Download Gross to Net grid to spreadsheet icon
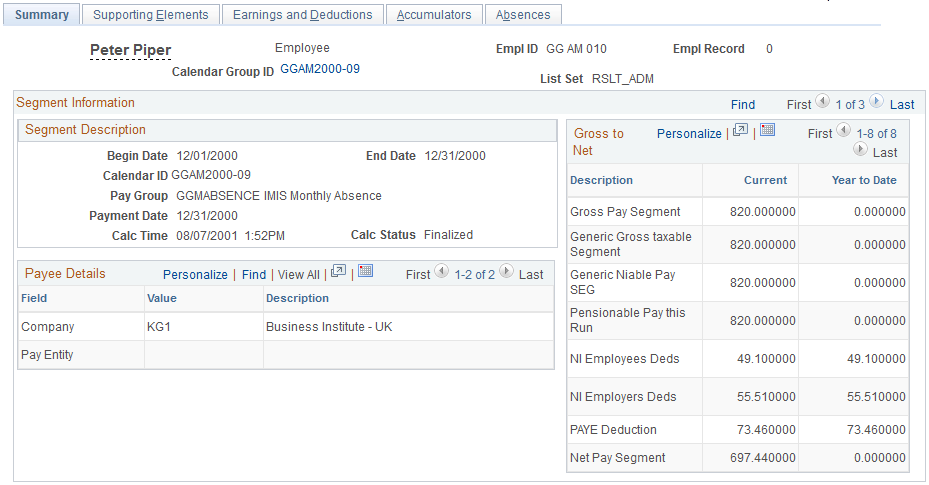The width and height of the screenshot is (929, 485). 767,130
